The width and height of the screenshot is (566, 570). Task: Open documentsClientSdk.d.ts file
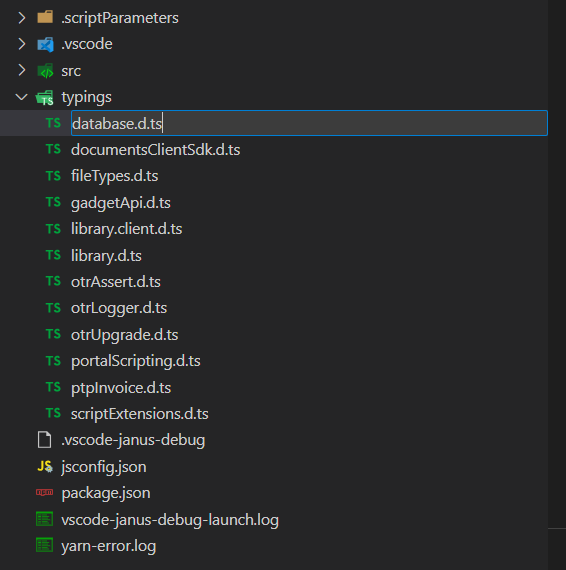click(156, 150)
